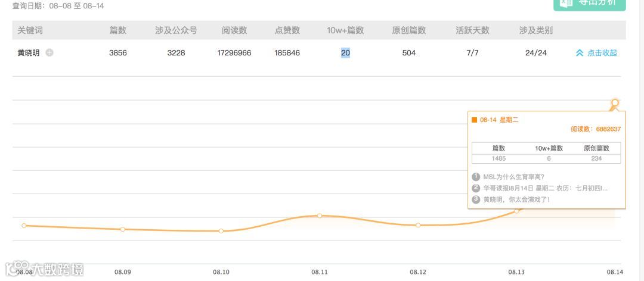Image resolution: width=644 pixels, height=281 pixels.
Task: Select the 08.13 data point on chart
Action: coord(516,211)
